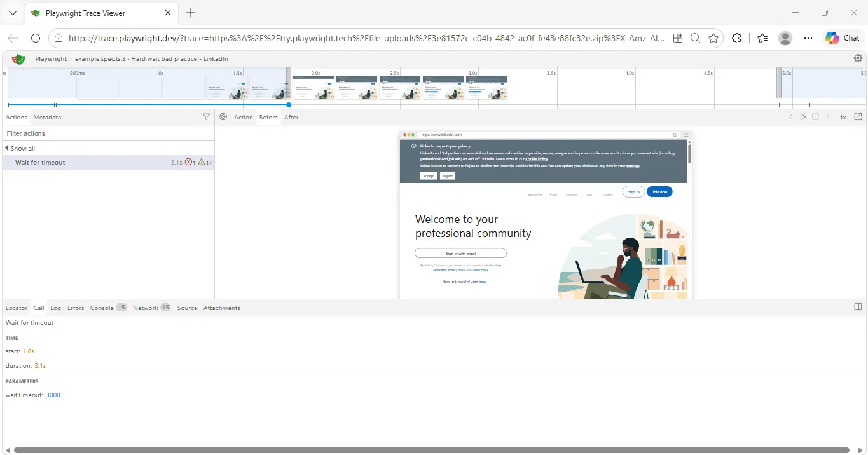This screenshot has width=868, height=455.
Task: Click Reject in the snapshot cookie banner
Action: (x=448, y=176)
